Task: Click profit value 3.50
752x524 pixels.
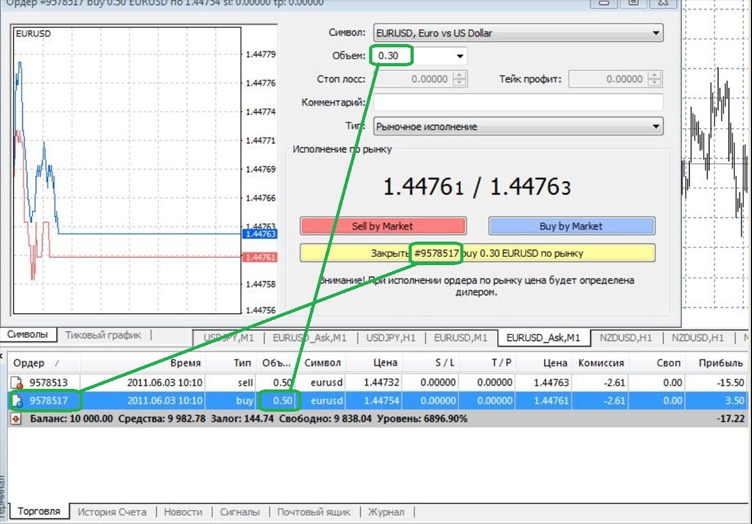Action: pos(734,401)
